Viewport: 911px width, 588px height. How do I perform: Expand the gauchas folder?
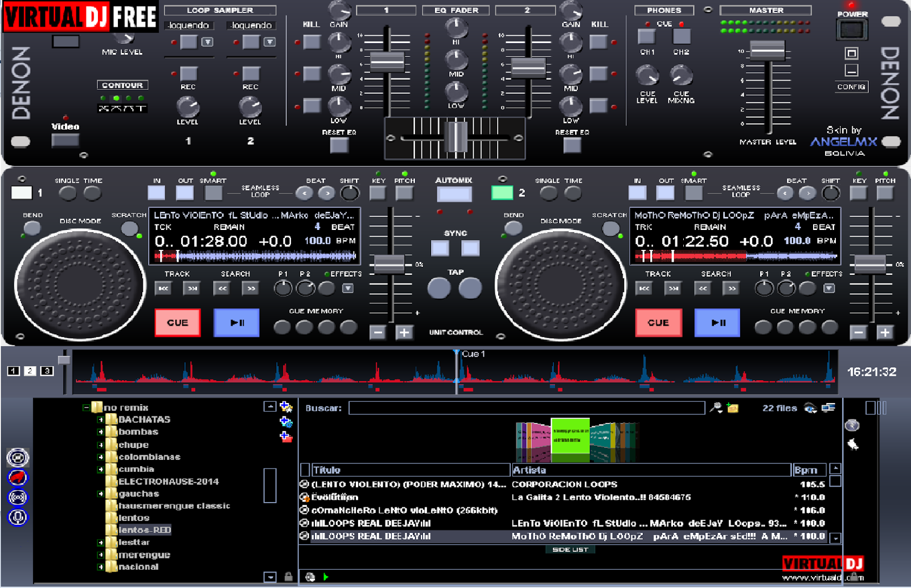click(x=101, y=494)
